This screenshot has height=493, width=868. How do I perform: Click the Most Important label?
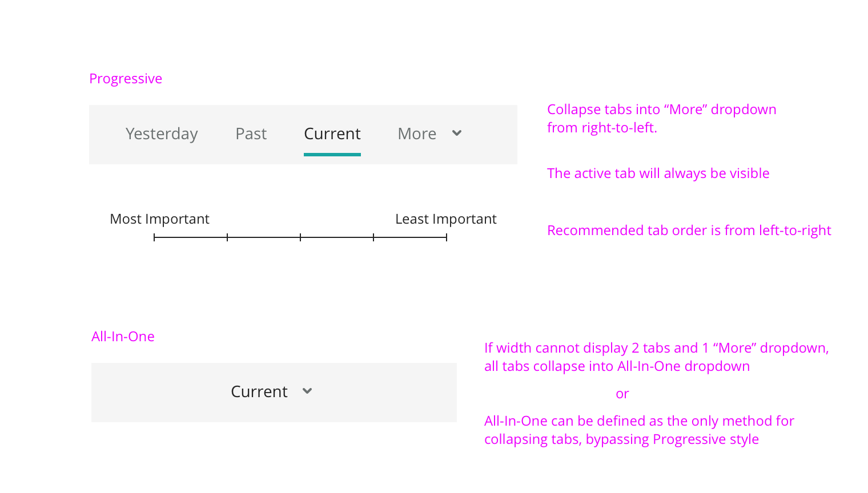pyautogui.click(x=159, y=219)
